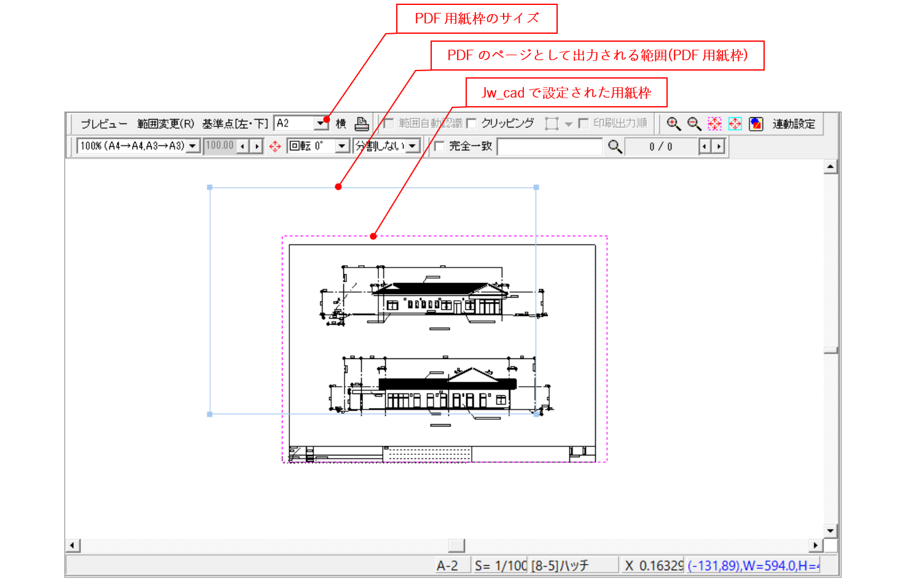This screenshot has width=898, height=588.
Task: Click the search magnifier beside 完全一致 field
Action: tap(615, 147)
